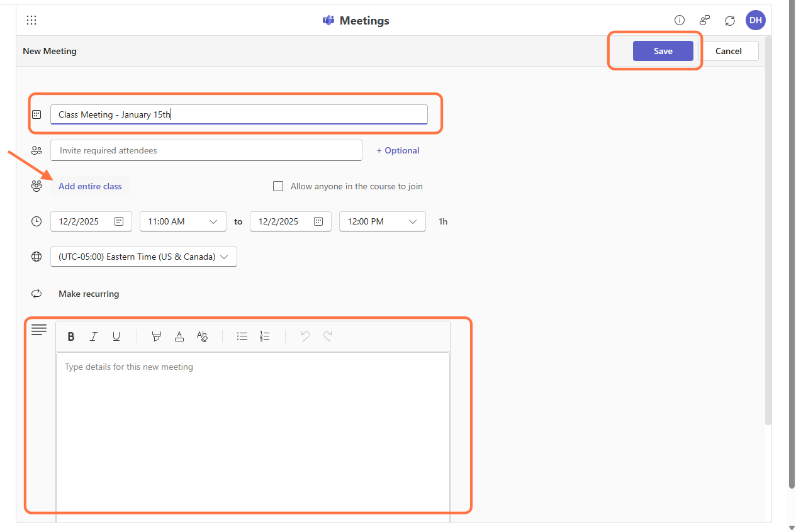Screen dimensions: 796x532
Task: Toggle italic formatting in the details toolbar
Action: pos(94,336)
